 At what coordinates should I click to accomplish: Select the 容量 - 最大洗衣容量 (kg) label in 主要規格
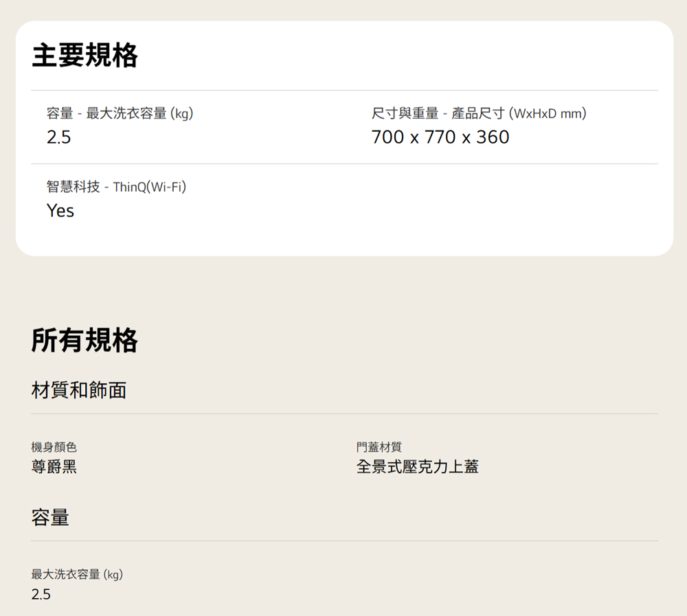(120, 113)
